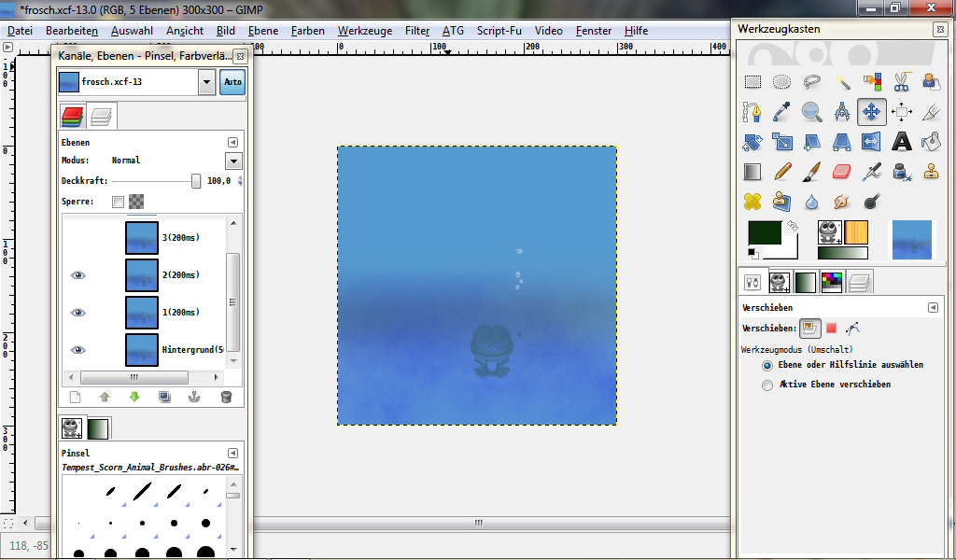The image size is (956, 560).
Task: Open the Pinsel panel menu arrow
Action: pos(232,453)
